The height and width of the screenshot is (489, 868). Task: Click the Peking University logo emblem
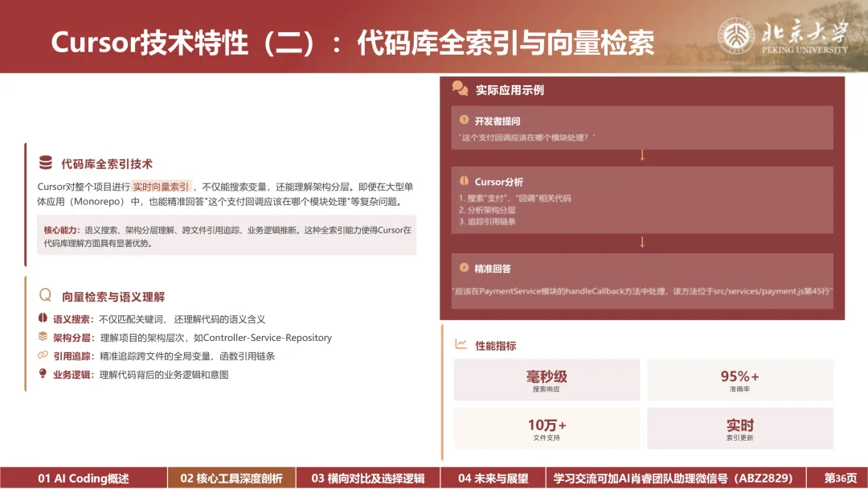tap(736, 36)
